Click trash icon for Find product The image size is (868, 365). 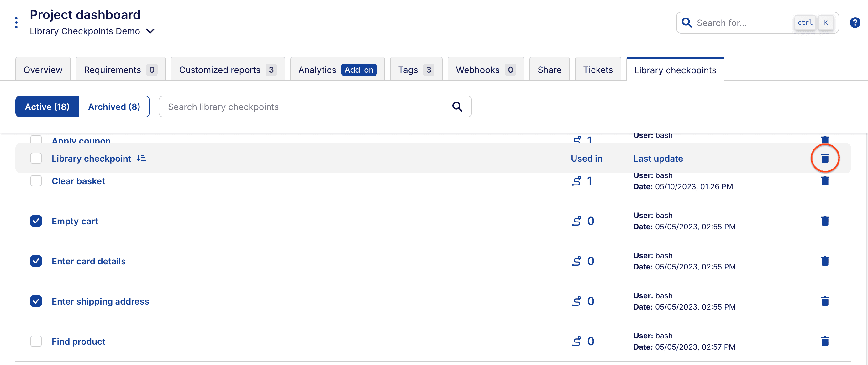click(x=824, y=341)
